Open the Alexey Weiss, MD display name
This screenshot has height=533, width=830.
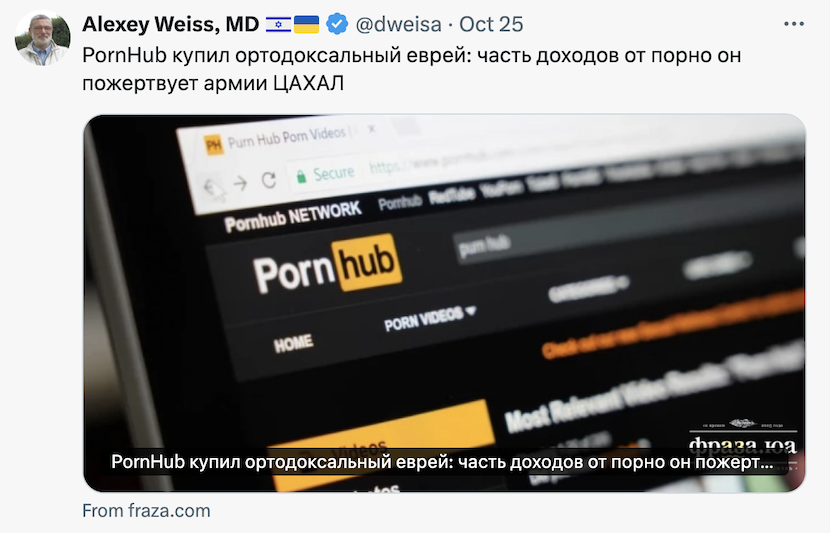tap(170, 24)
